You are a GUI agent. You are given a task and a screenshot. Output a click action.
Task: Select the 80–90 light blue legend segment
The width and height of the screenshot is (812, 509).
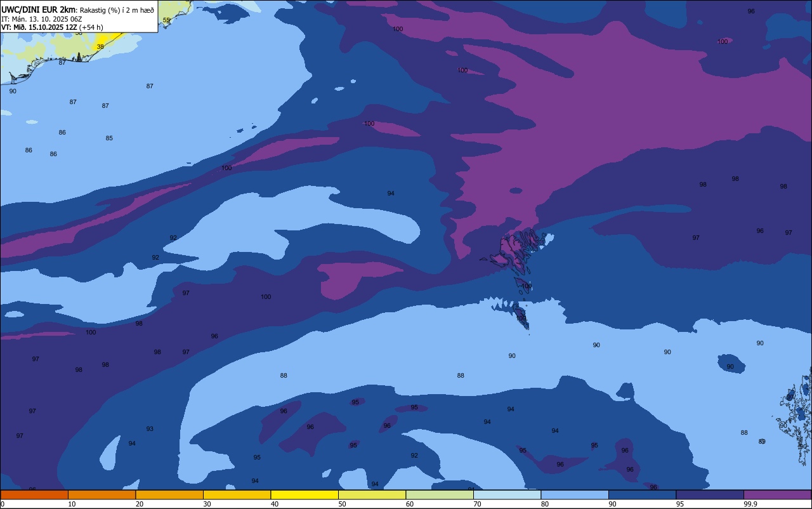pos(575,494)
